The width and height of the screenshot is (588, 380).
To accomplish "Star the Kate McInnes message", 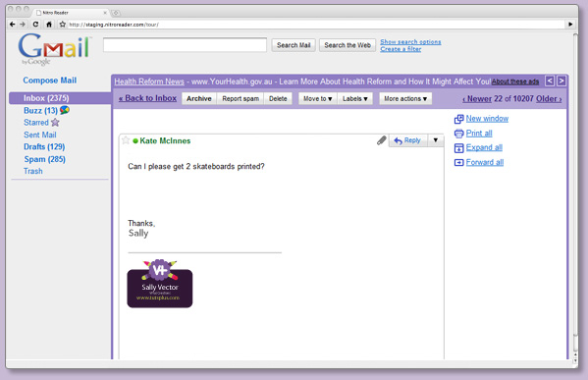I will click(x=126, y=140).
